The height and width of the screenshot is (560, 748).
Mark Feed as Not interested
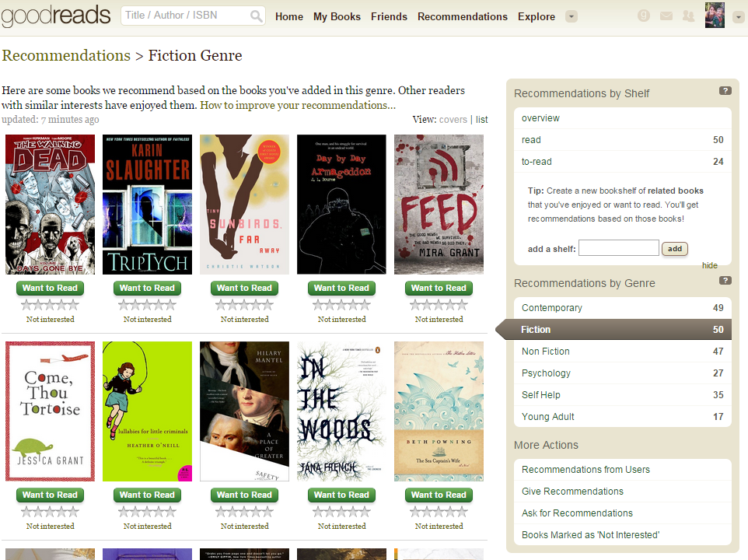point(439,319)
